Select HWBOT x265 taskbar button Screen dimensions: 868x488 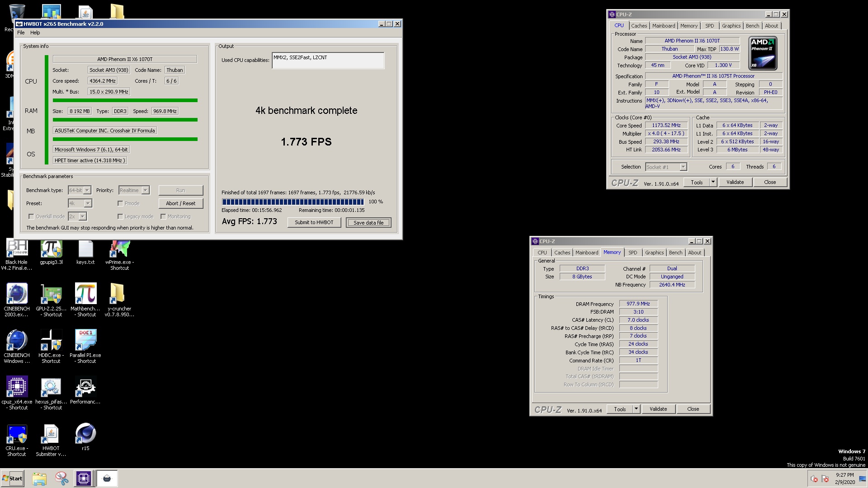coord(107,479)
